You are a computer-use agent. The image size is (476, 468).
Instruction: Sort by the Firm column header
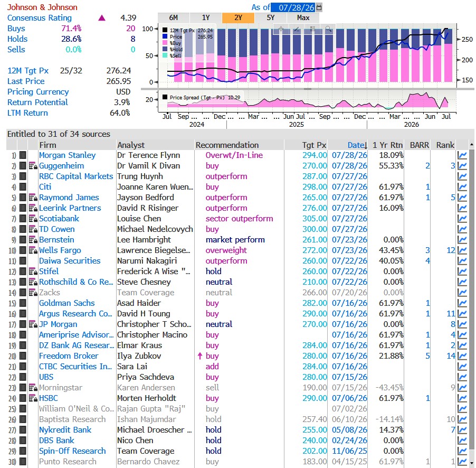47,145
